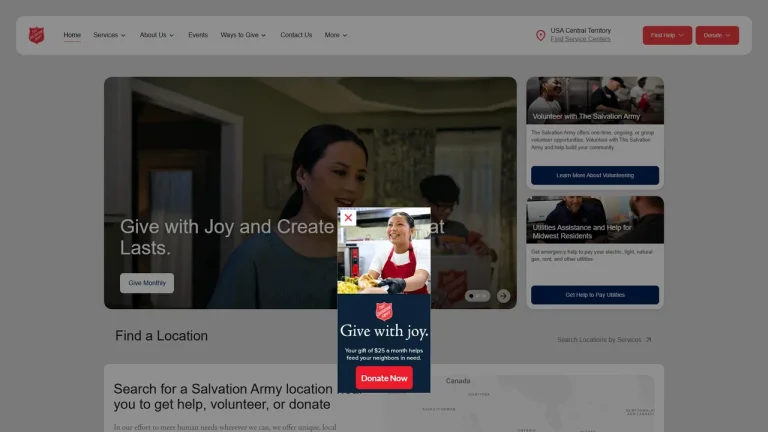
Task: Open the Contact Us page
Action: point(296,35)
